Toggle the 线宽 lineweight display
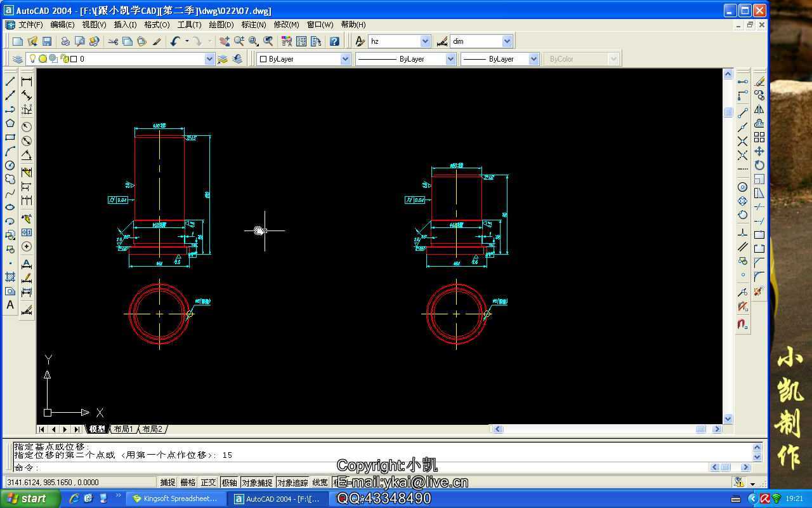Viewport: 812px width, 508px height. pos(320,483)
